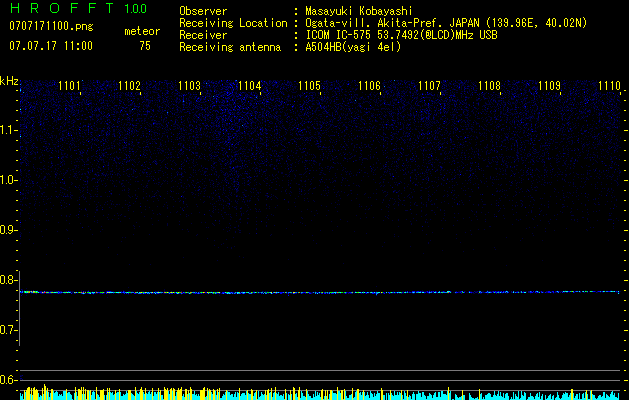Click the 1109 time marker
Screen dimensions: 629x400
point(549,86)
